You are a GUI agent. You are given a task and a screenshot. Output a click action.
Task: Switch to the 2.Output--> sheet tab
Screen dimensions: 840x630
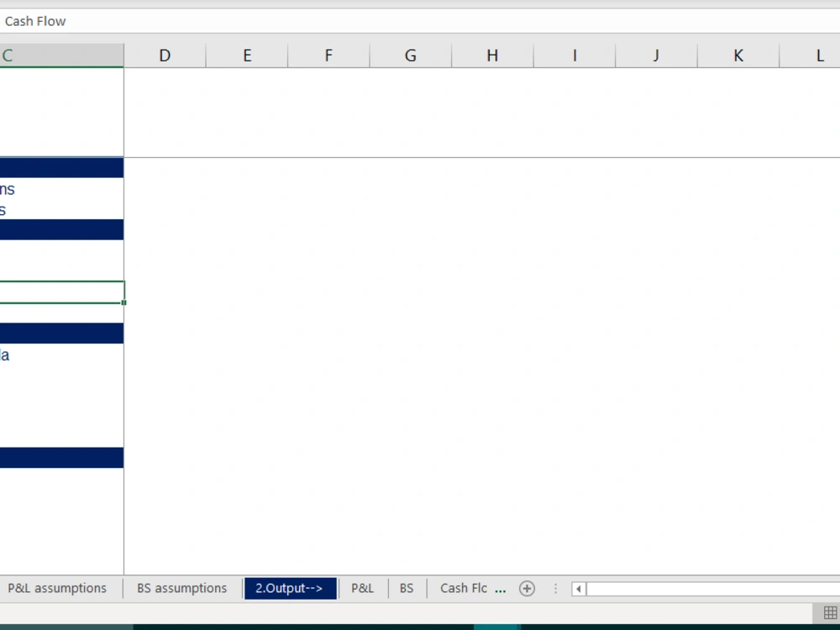(x=291, y=588)
